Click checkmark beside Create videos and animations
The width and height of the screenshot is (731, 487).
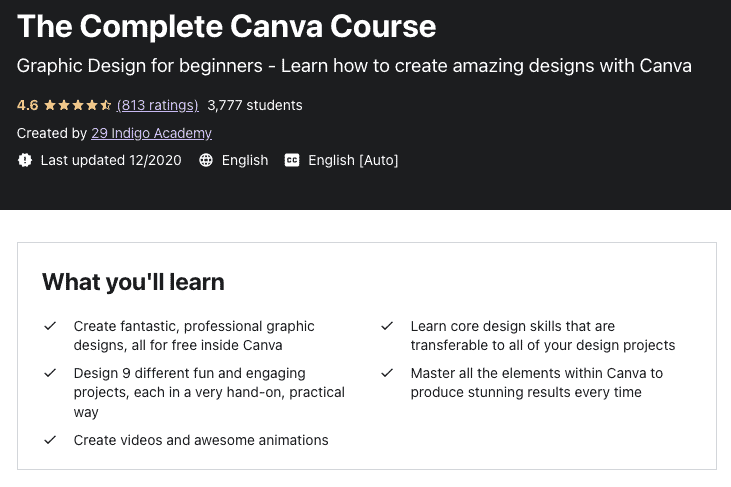tap(50, 440)
